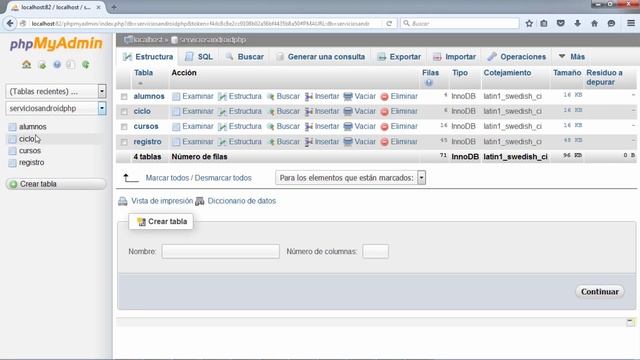640x360 pixels.
Task: Open the browser hamburger menu
Action: point(631,23)
